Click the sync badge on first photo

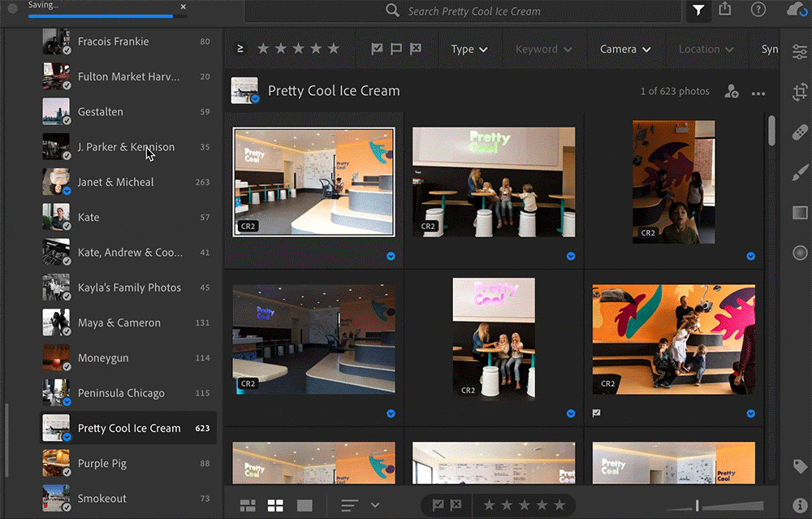click(391, 257)
